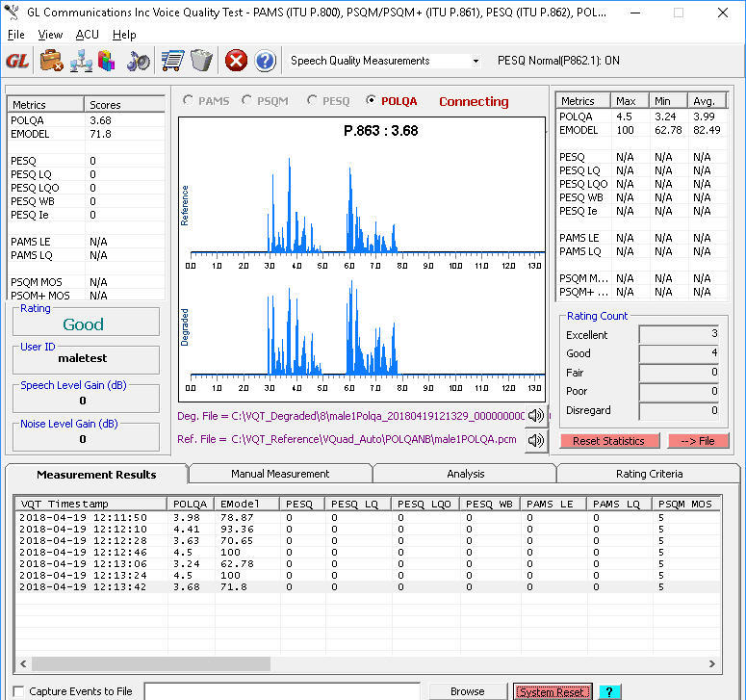Open the File menu
The width and height of the screenshot is (746, 700).
15,35
